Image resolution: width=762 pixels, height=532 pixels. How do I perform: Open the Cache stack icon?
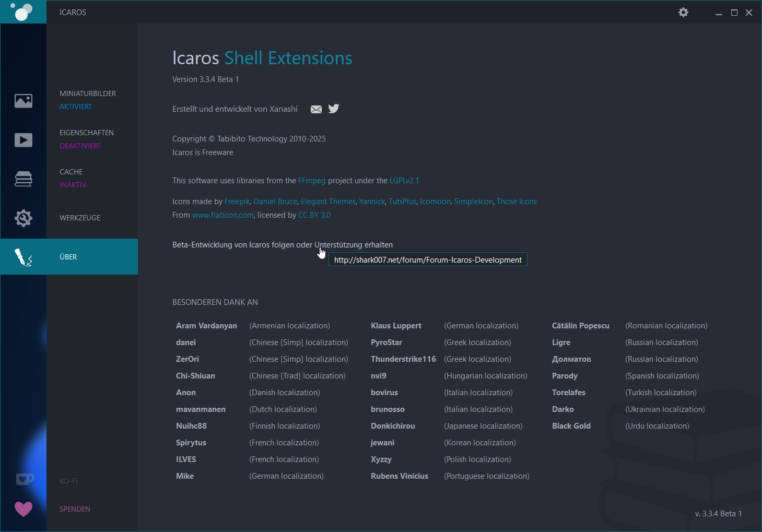tap(24, 179)
